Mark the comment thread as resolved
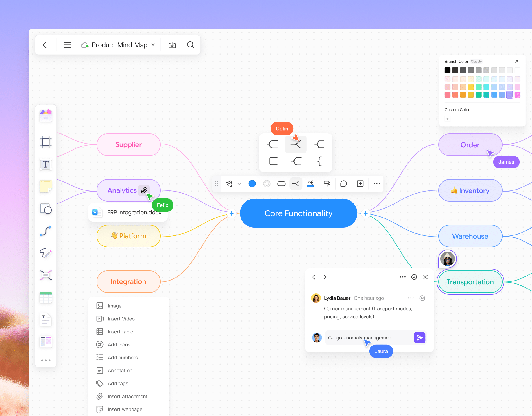Screen dimensions: 532x416 [x=414, y=277]
